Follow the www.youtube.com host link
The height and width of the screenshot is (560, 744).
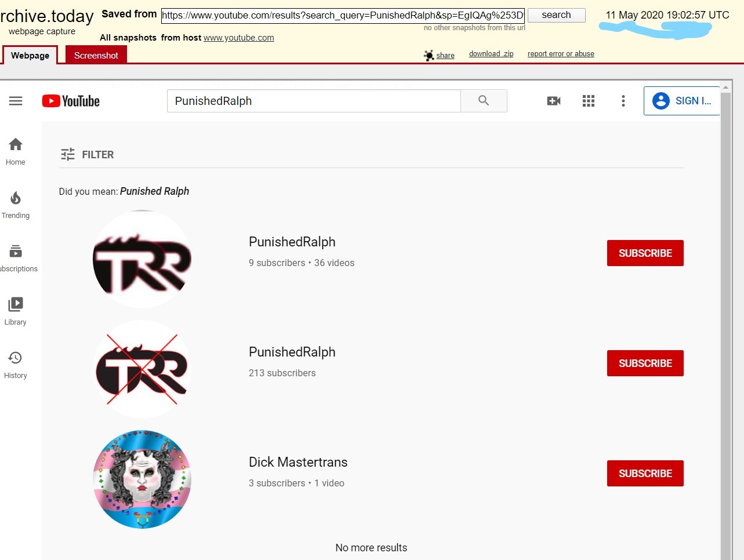click(x=239, y=38)
